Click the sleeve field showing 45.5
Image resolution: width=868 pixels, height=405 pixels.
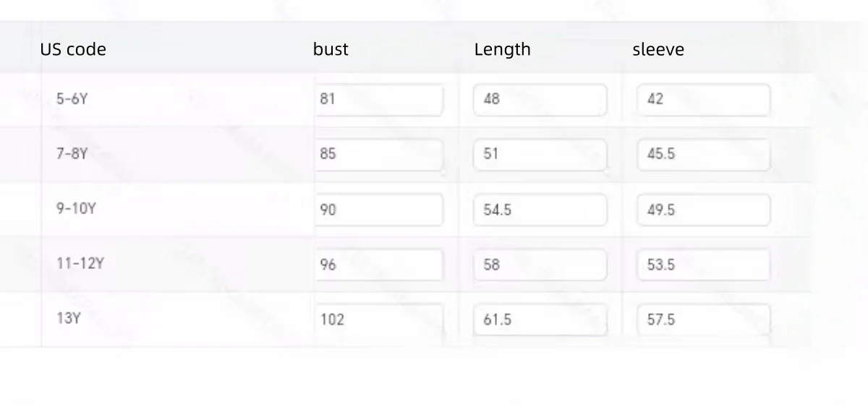703,155
